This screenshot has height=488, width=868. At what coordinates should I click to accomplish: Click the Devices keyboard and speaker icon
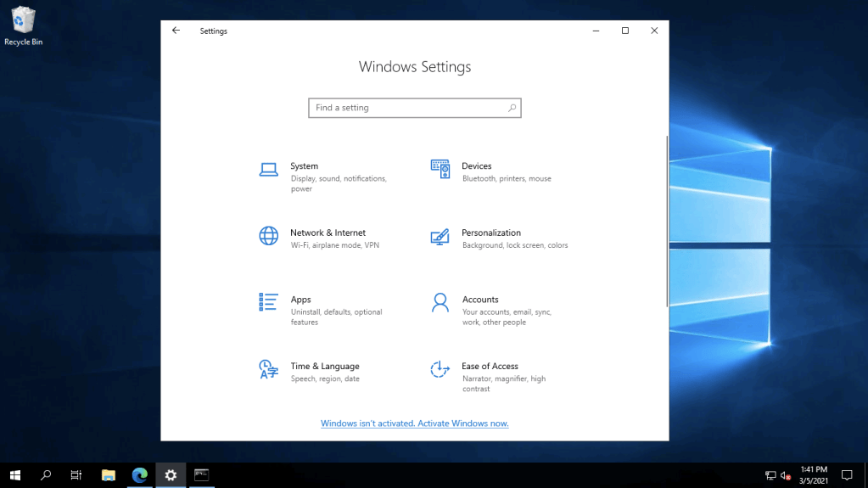[x=440, y=169]
